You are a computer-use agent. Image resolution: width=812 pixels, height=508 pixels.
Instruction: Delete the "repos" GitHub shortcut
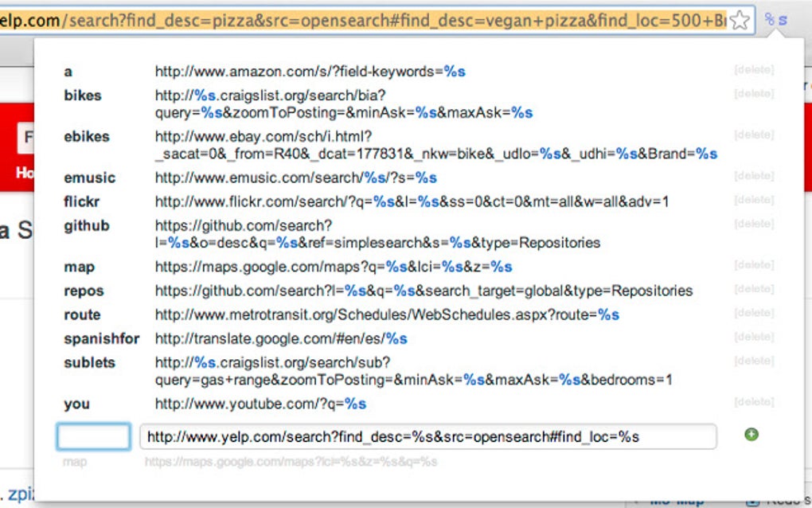click(753, 290)
